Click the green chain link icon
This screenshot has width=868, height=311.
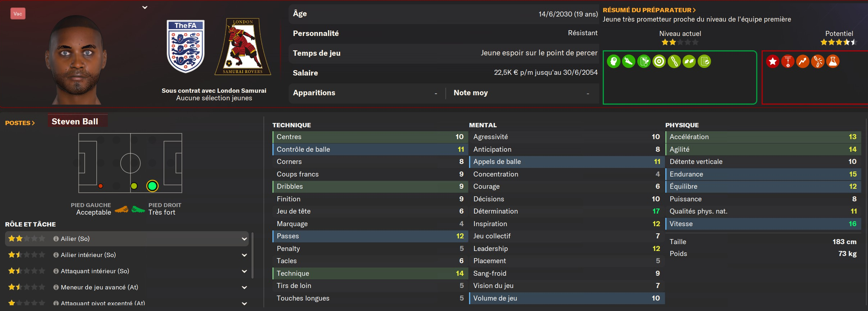coord(674,61)
